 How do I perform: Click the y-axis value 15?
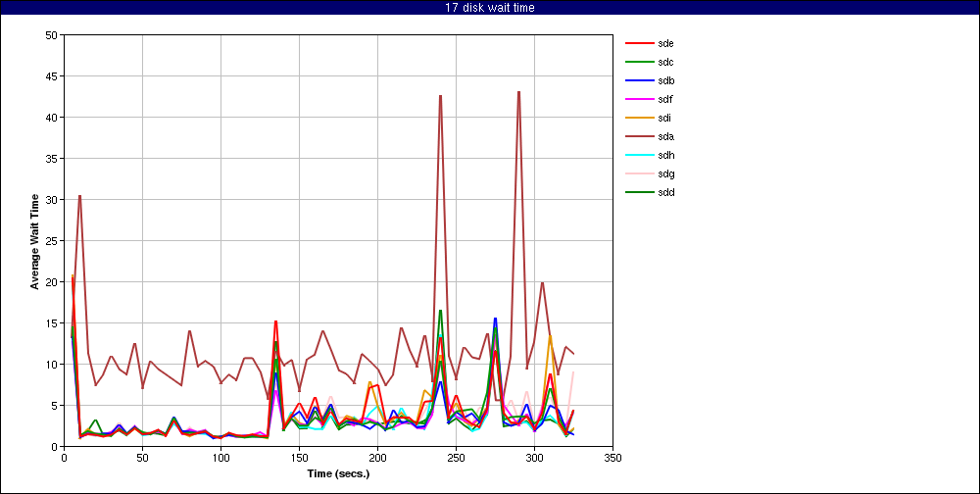(x=52, y=323)
